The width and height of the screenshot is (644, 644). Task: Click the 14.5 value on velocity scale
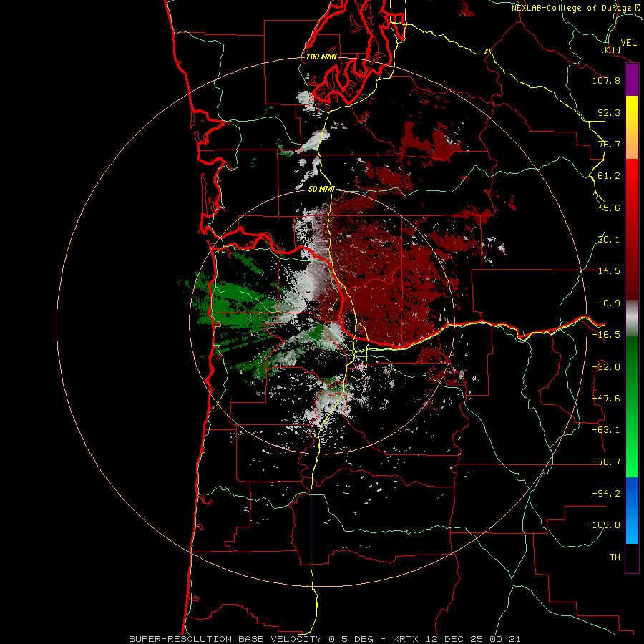(x=609, y=271)
